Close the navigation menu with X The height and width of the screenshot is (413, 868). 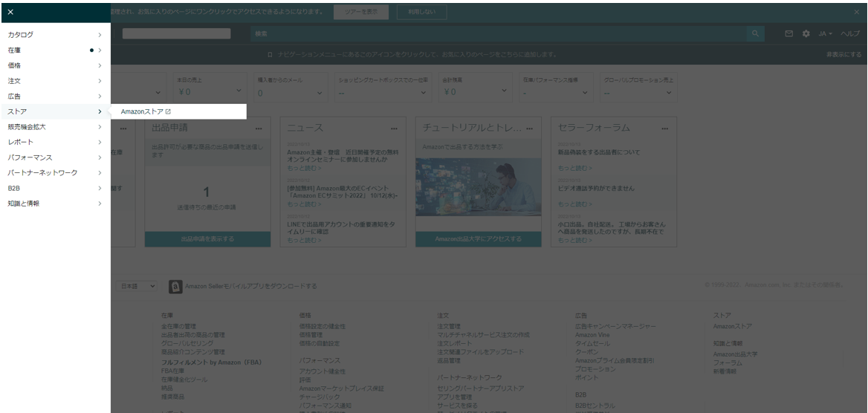pyautogui.click(x=10, y=12)
